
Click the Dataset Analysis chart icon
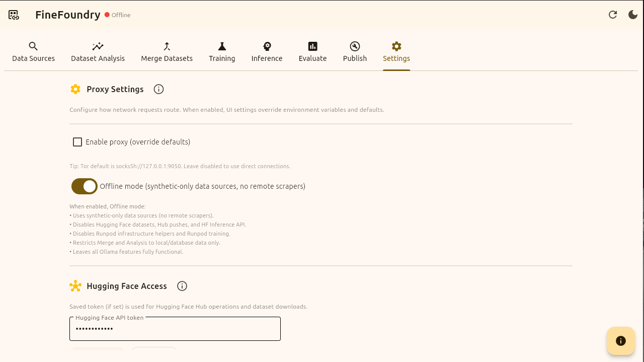98,46
